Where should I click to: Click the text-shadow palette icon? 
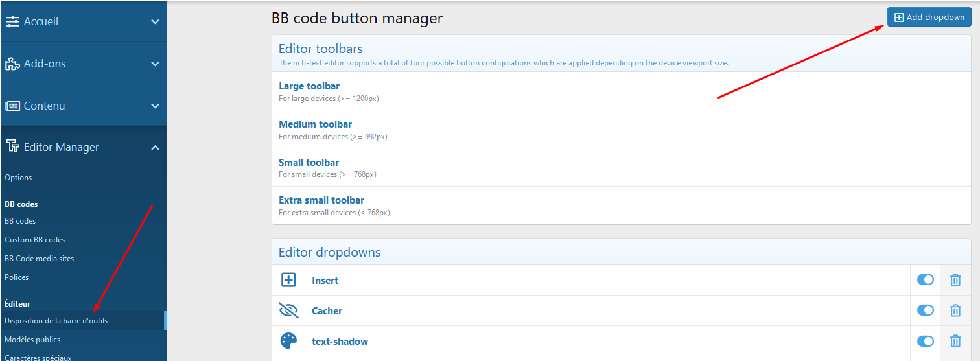pyautogui.click(x=288, y=341)
